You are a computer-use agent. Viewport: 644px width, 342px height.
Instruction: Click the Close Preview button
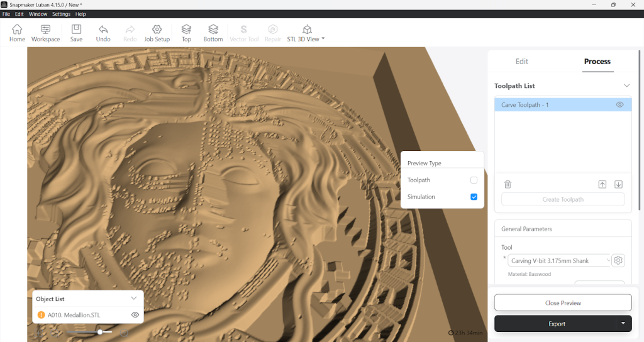pyautogui.click(x=563, y=302)
